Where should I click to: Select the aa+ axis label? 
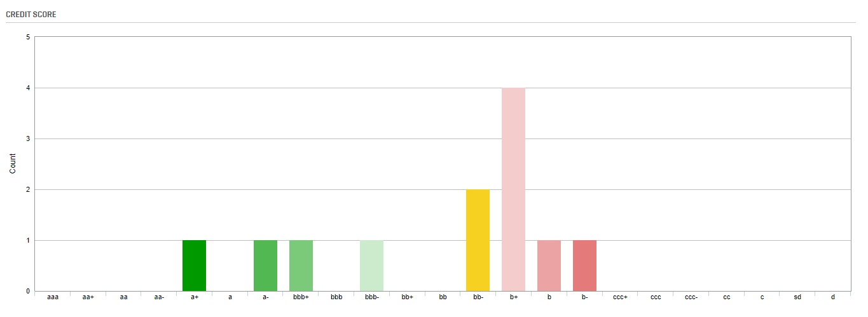pos(88,297)
